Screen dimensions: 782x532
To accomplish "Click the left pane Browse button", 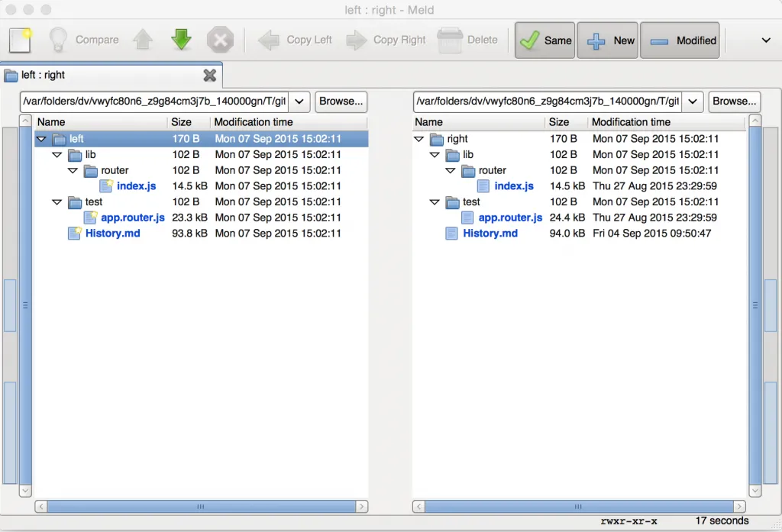I will [341, 102].
